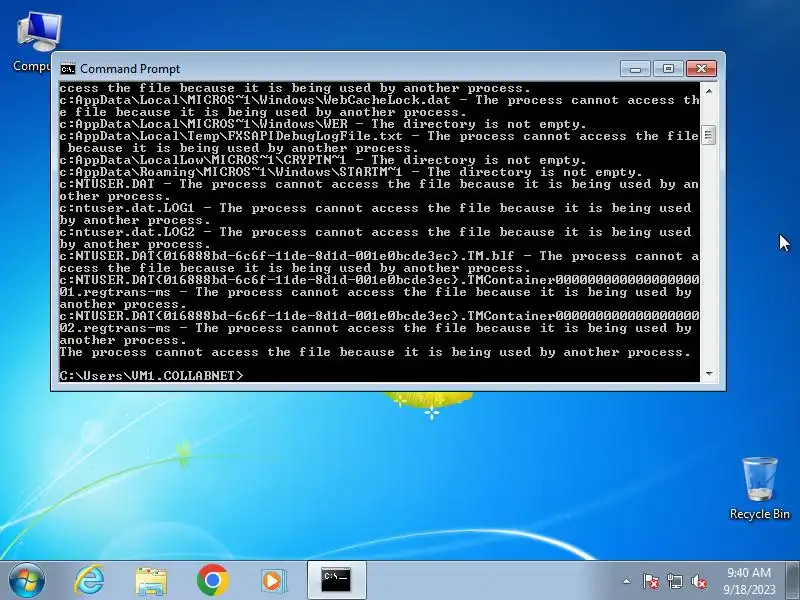Click the console scrollbar down arrow

[709, 374]
